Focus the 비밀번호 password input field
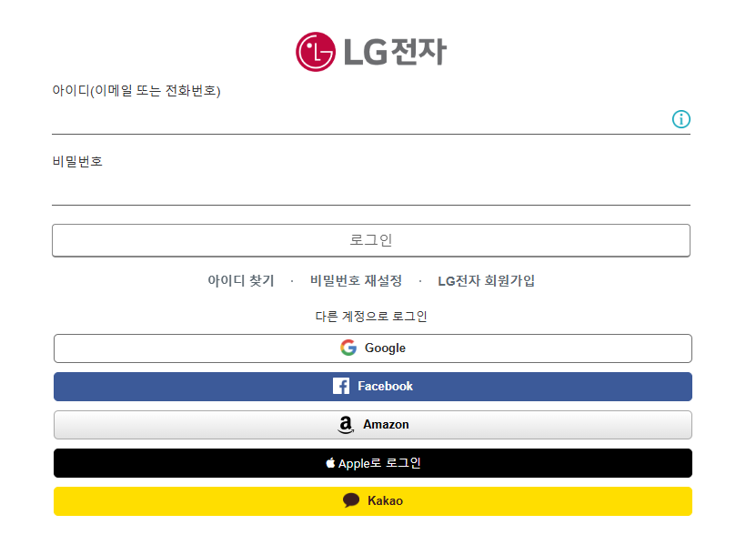This screenshot has height=555, width=756. [x=371, y=190]
